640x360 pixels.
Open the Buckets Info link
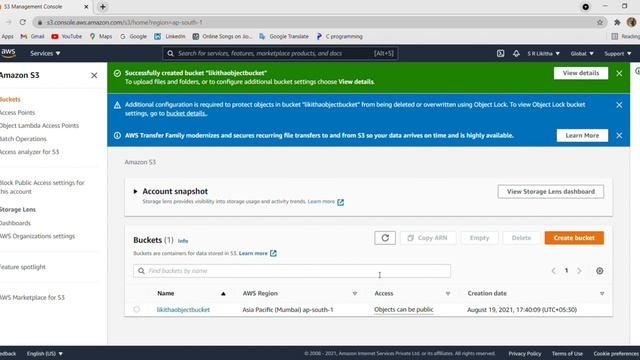click(183, 241)
